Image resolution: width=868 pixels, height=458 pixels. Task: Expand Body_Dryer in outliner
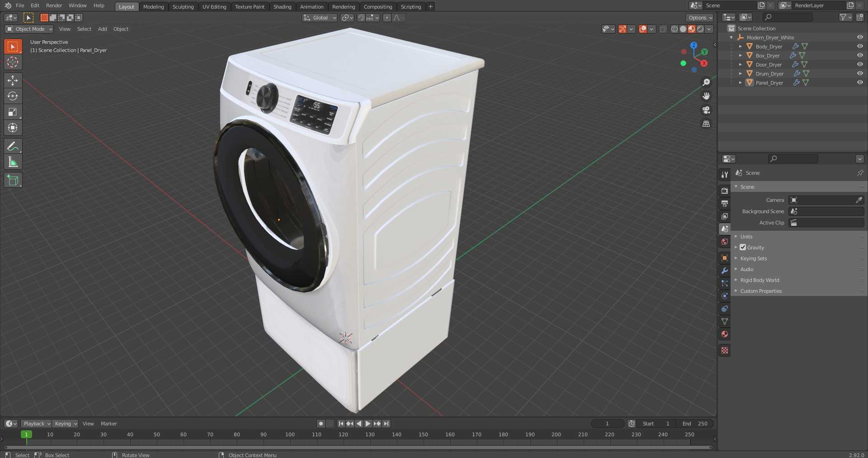click(x=740, y=46)
